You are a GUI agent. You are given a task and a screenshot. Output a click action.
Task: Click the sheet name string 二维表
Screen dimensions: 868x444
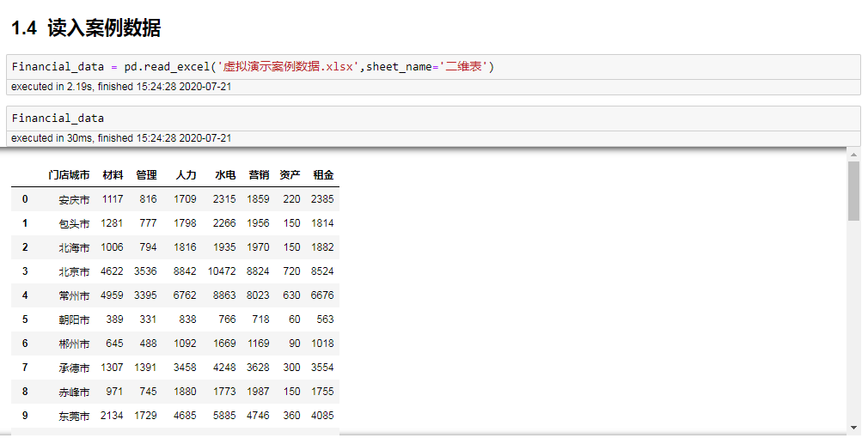pyautogui.click(x=463, y=67)
